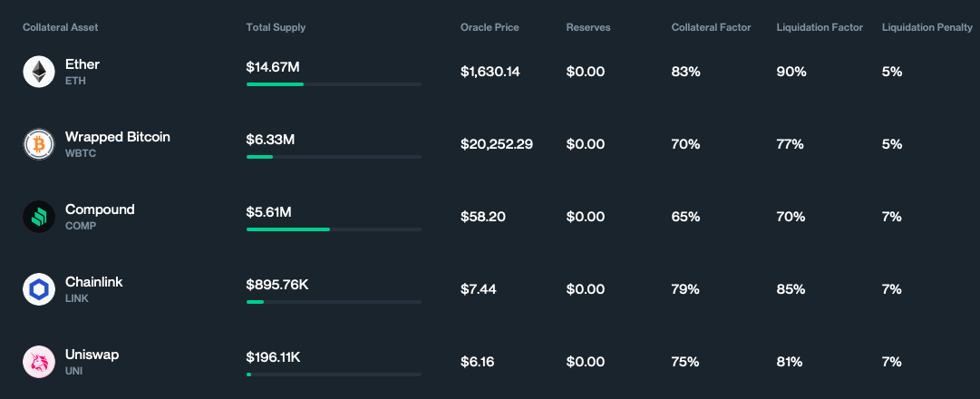Click the Reserves column header
The image size is (980, 399).
click(588, 27)
